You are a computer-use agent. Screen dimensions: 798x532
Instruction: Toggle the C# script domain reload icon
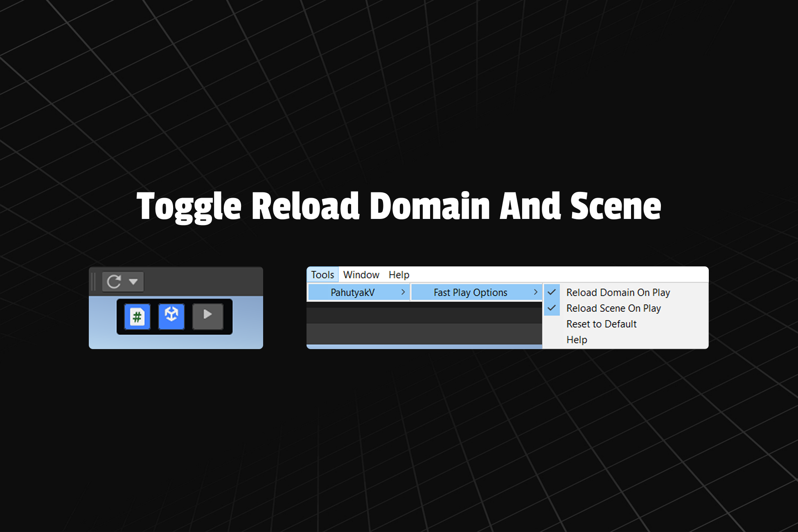tap(137, 316)
